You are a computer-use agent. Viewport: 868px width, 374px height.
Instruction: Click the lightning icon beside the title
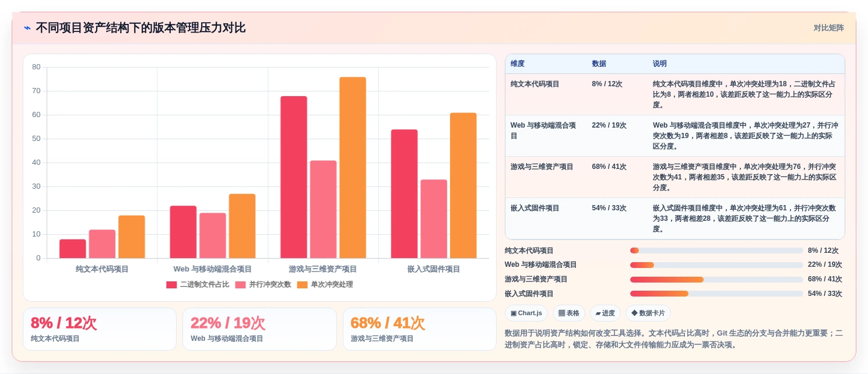pos(27,28)
